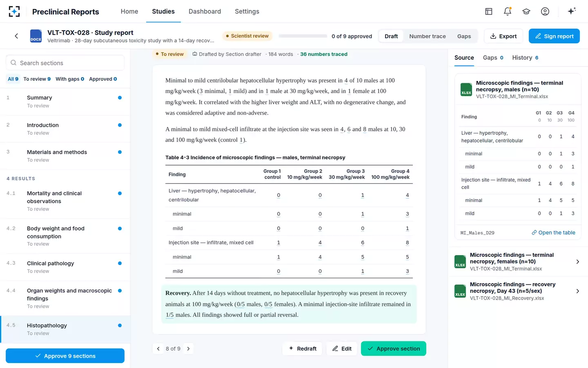
Task: Click the approval progress bar
Action: (303, 36)
